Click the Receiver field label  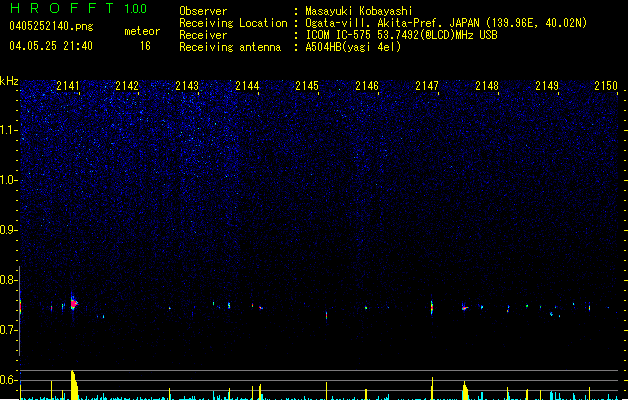[203, 35]
